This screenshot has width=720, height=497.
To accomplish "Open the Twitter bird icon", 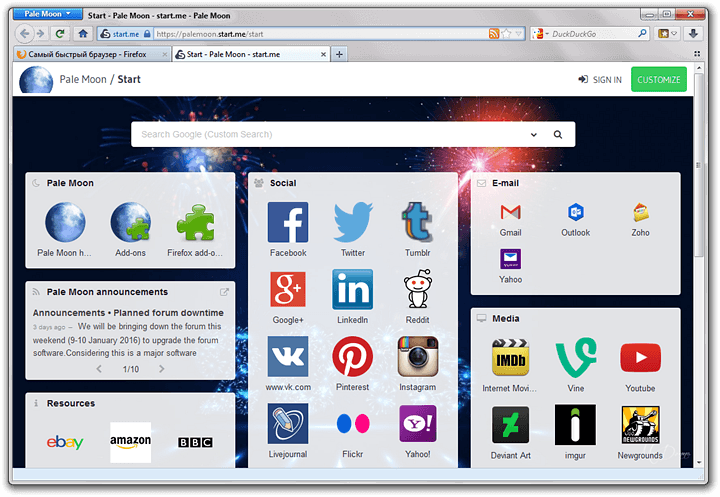I will coord(353,222).
